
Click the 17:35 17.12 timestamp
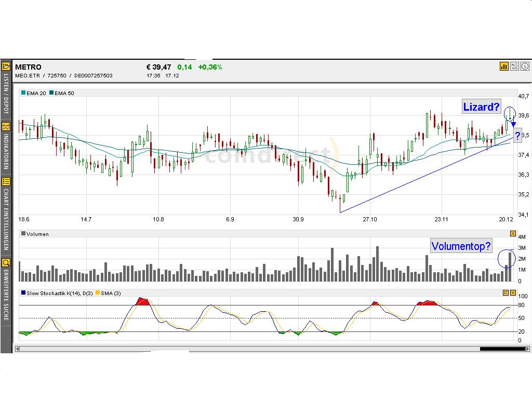click(x=163, y=76)
